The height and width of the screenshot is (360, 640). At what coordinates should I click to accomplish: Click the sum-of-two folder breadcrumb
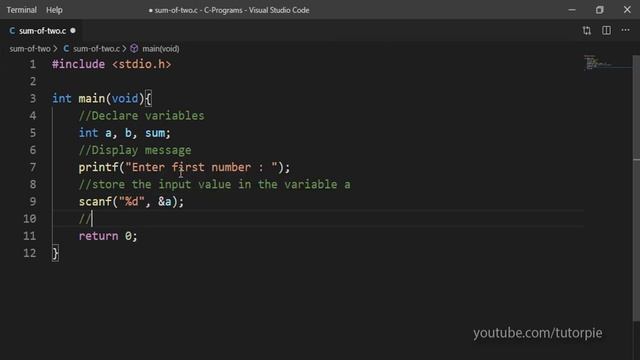30,49
